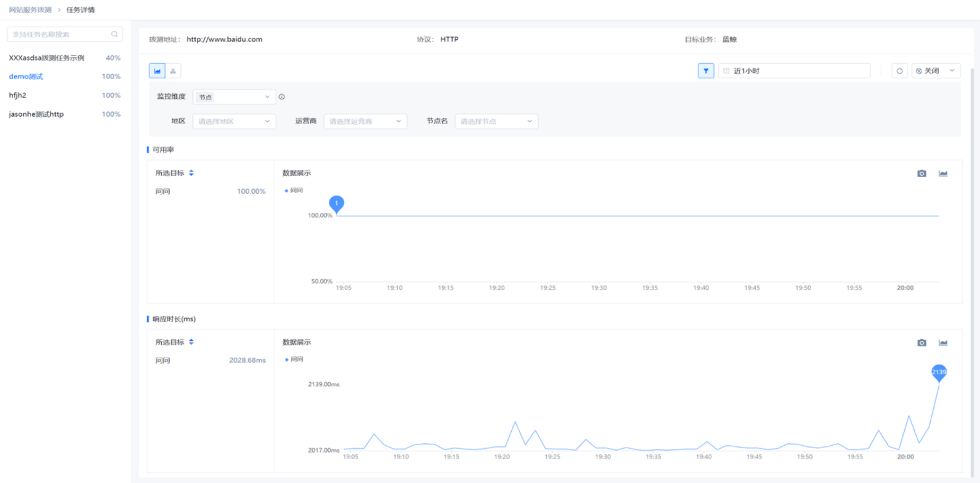Click the 响应时长(ms) section heading
The width and height of the screenshot is (980, 483).
point(174,319)
